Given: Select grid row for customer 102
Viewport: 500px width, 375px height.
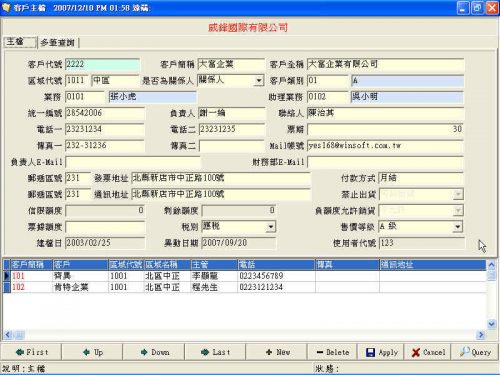Looking at the screenshot, I should coord(244,287).
